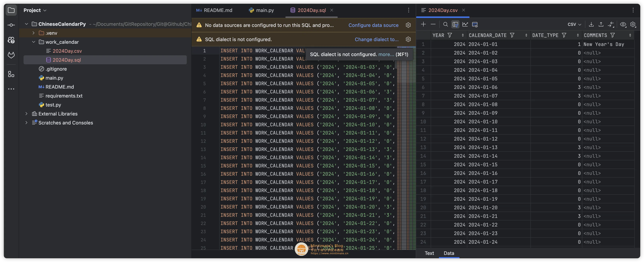The width and height of the screenshot is (644, 262).
Task: Open the Project view dropdown
Action: tap(35, 10)
